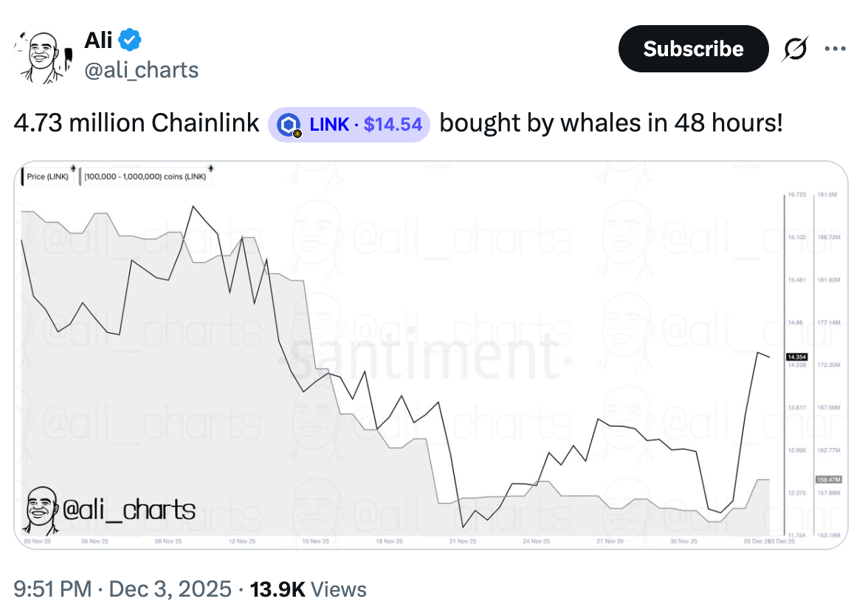The width and height of the screenshot is (868, 607).
Task: Click the Subscribe button
Action: pos(693,49)
